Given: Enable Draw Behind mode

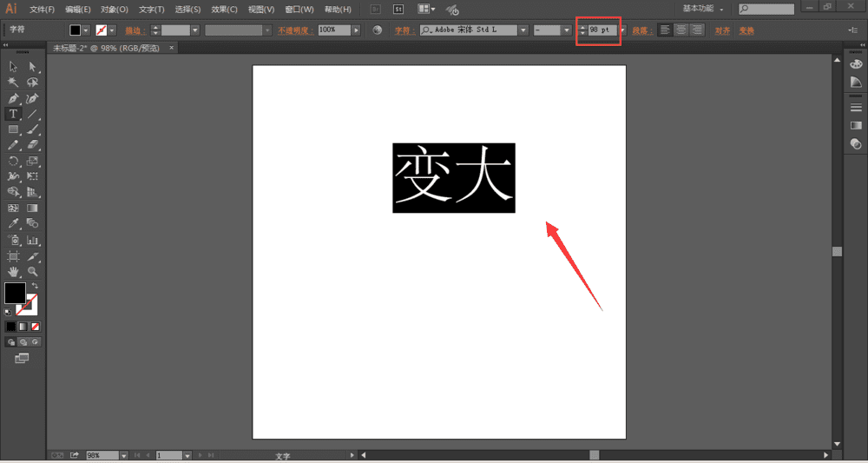Looking at the screenshot, I should [x=23, y=342].
